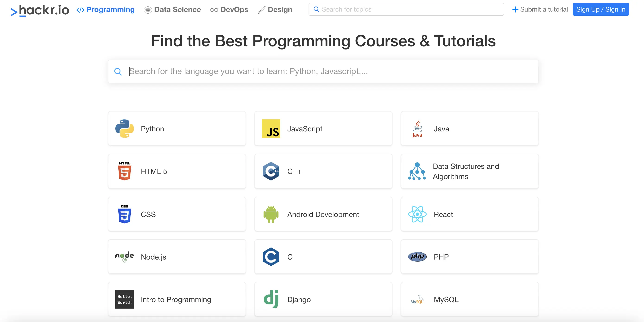
Task: Open the PHP card label
Action: click(441, 257)
